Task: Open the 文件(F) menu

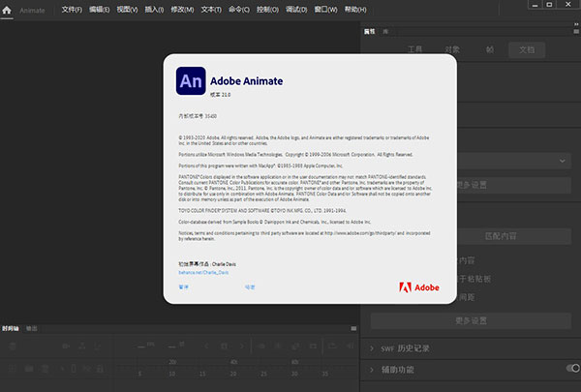Action: click(x=72, y=9)
